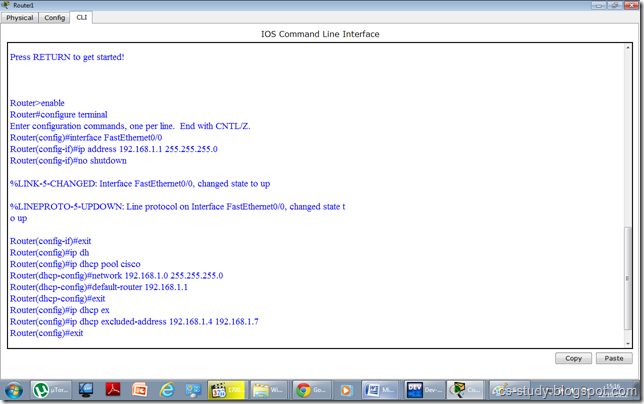Open the Config tab
The image size is (644, 404).
click(x=55, y=18)
